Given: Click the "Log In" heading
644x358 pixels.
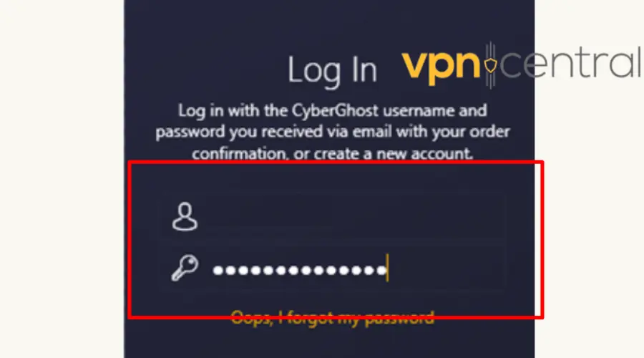Looking at the screenshot, I should pos(332,70).
